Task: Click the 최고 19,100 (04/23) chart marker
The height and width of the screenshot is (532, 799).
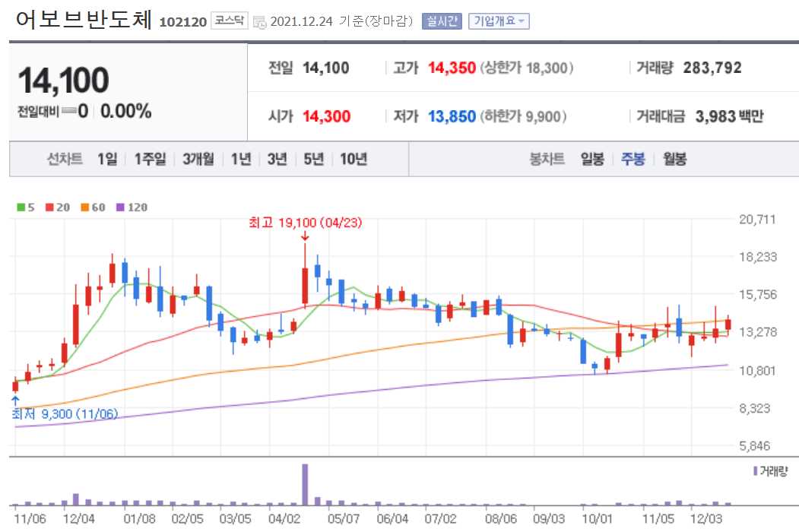Action: (x=305, y=223)
